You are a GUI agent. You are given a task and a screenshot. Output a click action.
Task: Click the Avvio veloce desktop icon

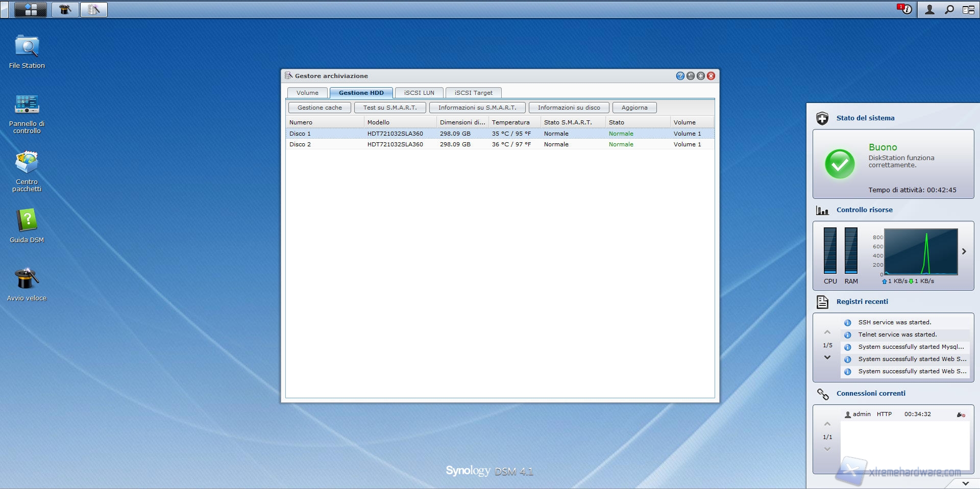(27, 279)
